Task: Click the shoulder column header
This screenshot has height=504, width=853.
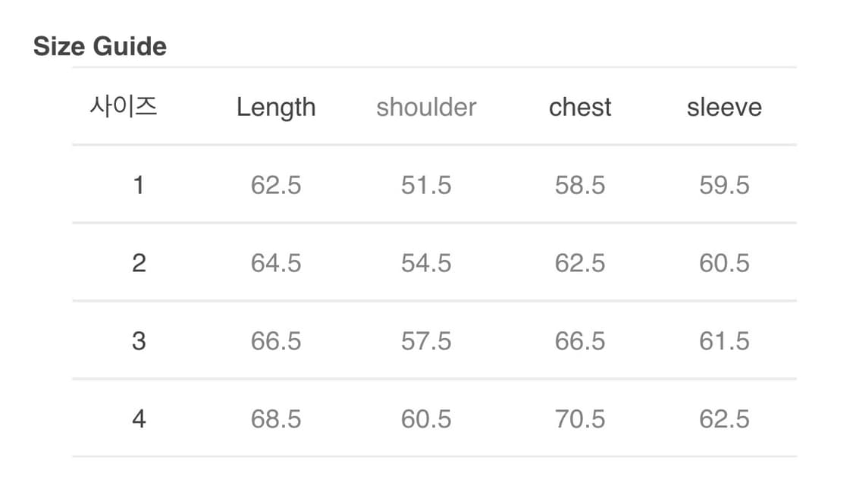Action: pyautogui.click(x=426, y=107)
